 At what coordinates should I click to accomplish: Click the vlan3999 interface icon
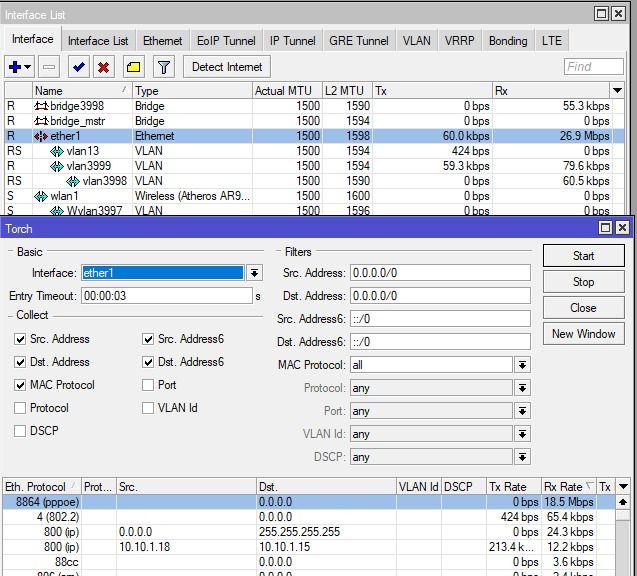57,166
